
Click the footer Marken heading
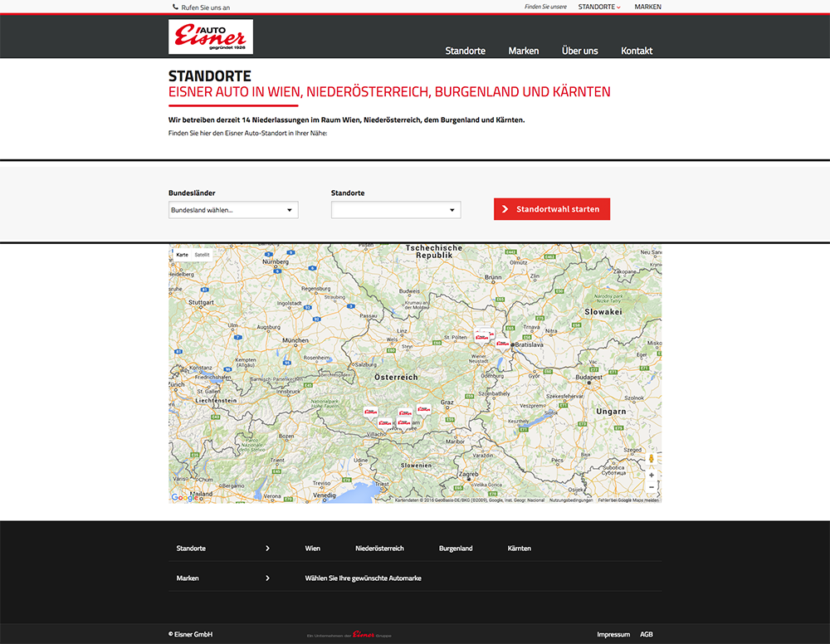point(188,578)
